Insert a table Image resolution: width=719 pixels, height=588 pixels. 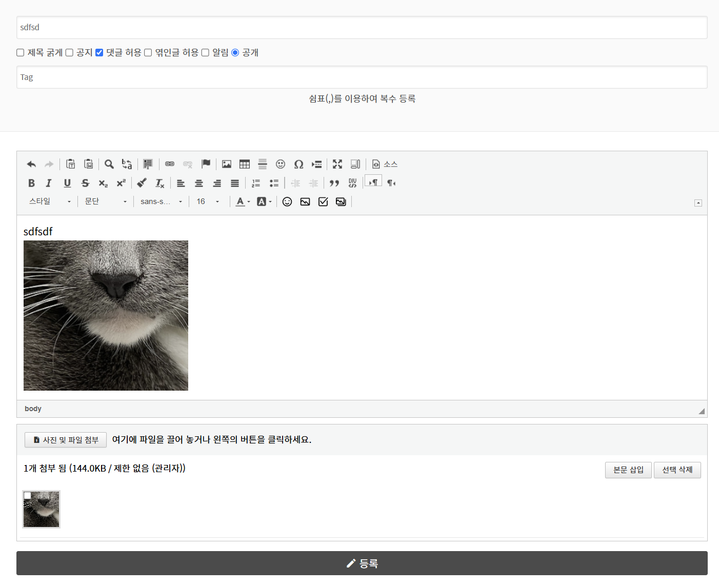(x=245, y=164)
